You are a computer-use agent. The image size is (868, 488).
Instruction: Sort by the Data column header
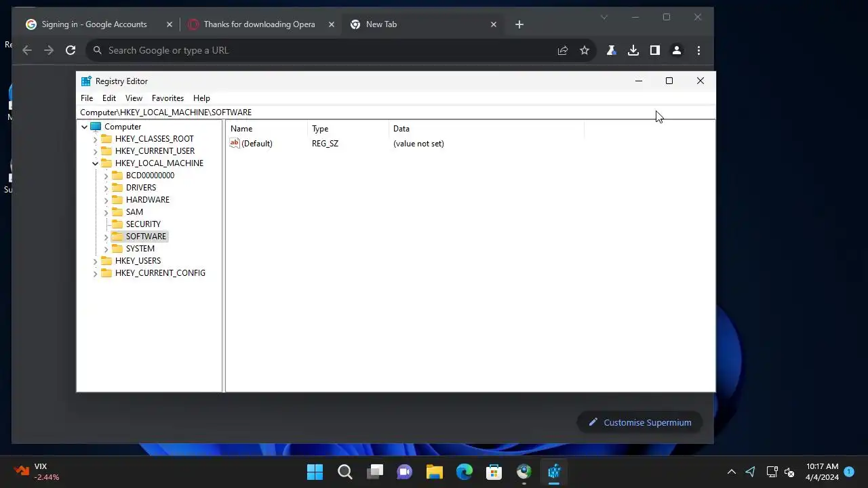[x=486, y=129]
